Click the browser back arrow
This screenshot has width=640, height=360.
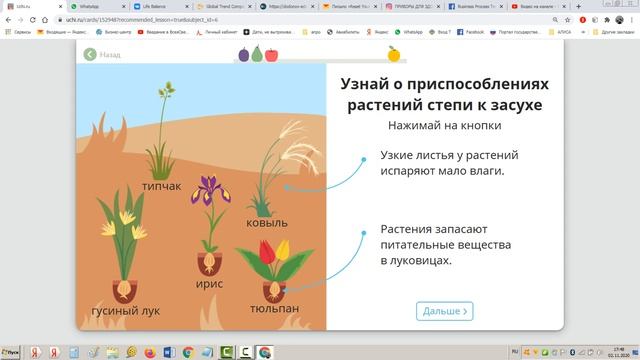(x=9, y=20)
